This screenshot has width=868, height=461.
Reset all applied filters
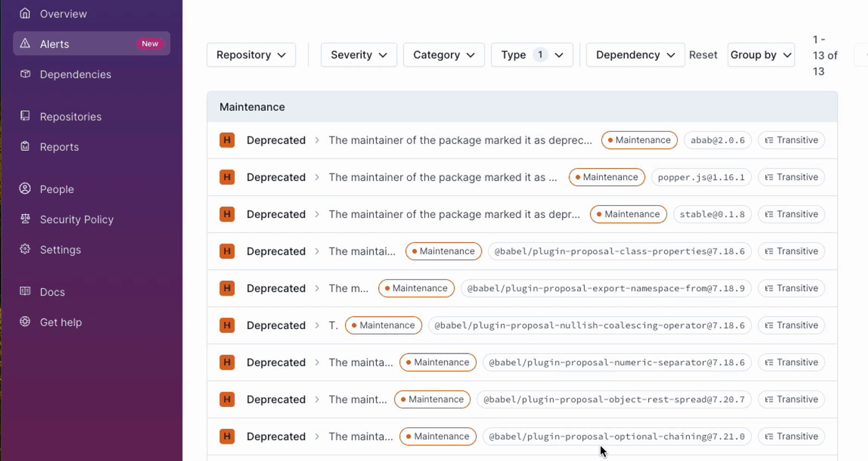point(703,55)
